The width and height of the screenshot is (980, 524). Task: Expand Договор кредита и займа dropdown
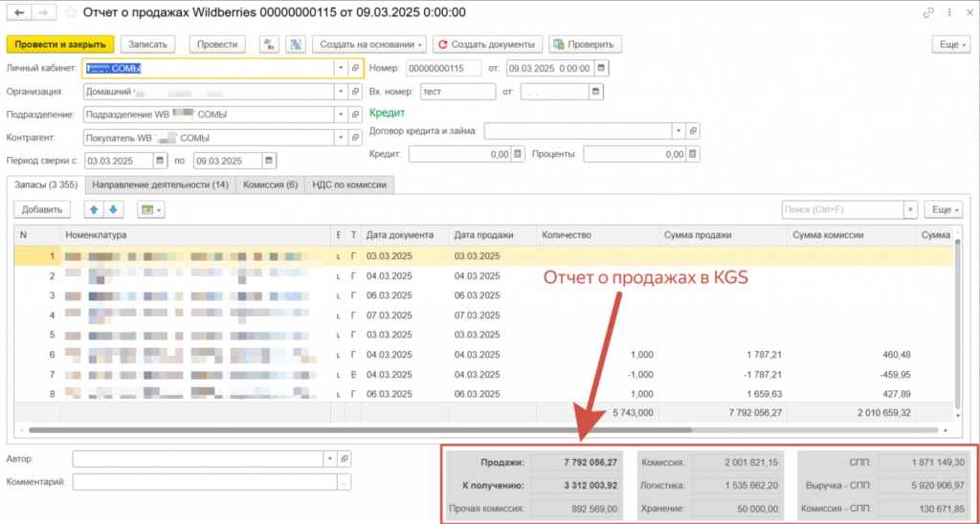pyautogui.click(x=679, y=131)
